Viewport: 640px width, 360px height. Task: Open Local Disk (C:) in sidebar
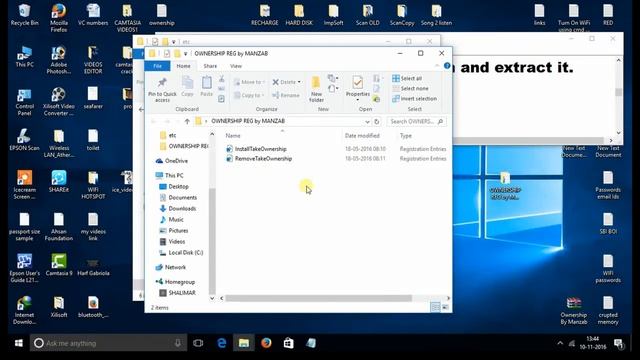186,252
